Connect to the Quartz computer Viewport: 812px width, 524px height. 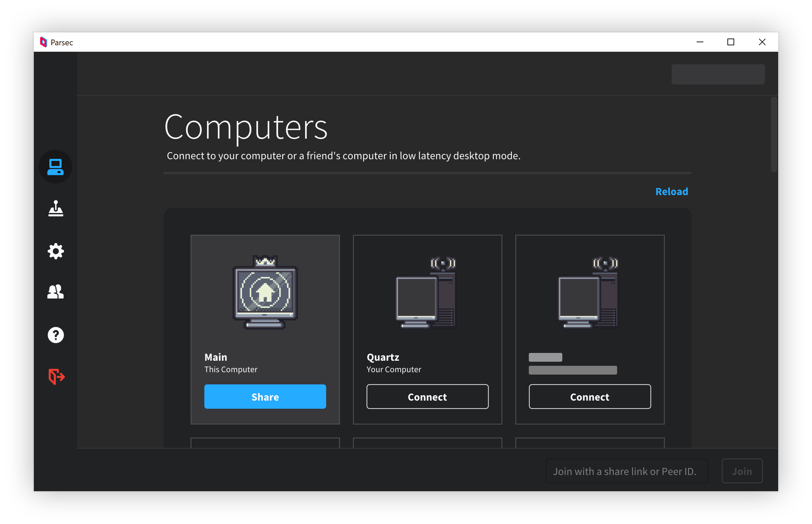pyautogui.click(x=427, y=397)
